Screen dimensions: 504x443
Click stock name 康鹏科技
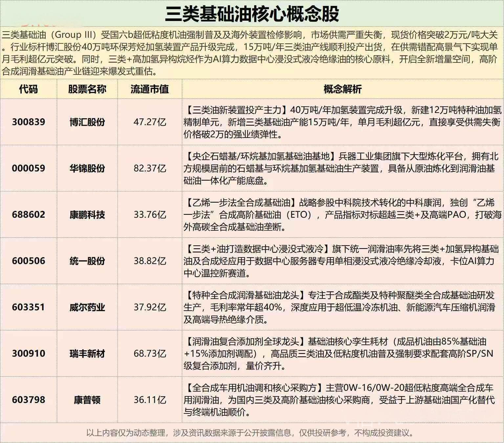pyautogui.click(x=87, y=214)
